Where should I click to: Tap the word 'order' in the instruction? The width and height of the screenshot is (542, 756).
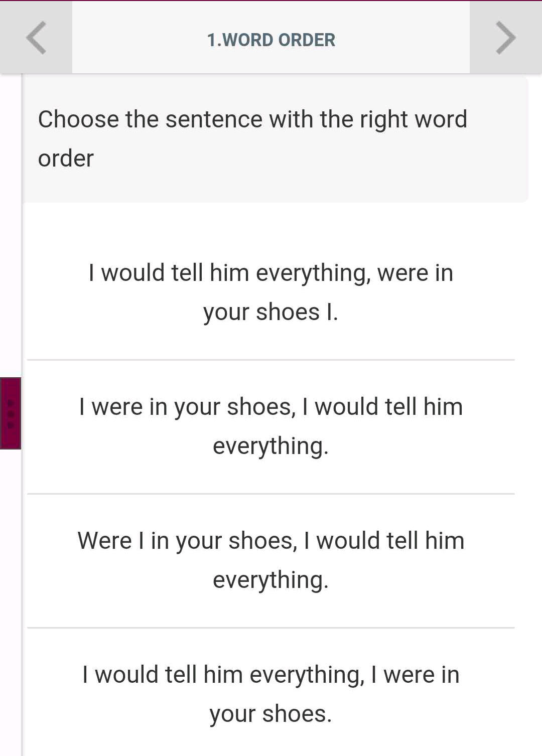(66, 159)
